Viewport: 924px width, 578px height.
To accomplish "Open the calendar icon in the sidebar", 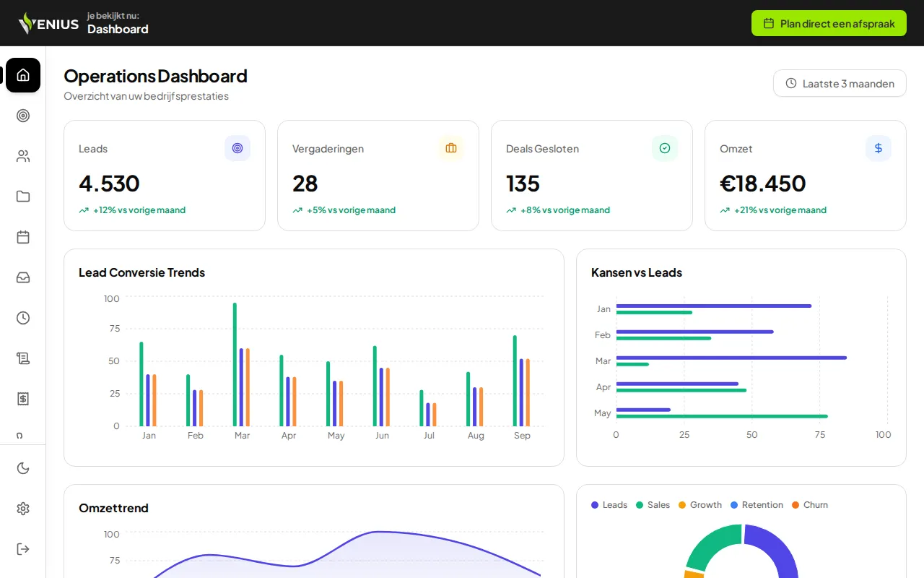I will coord(23,237).
